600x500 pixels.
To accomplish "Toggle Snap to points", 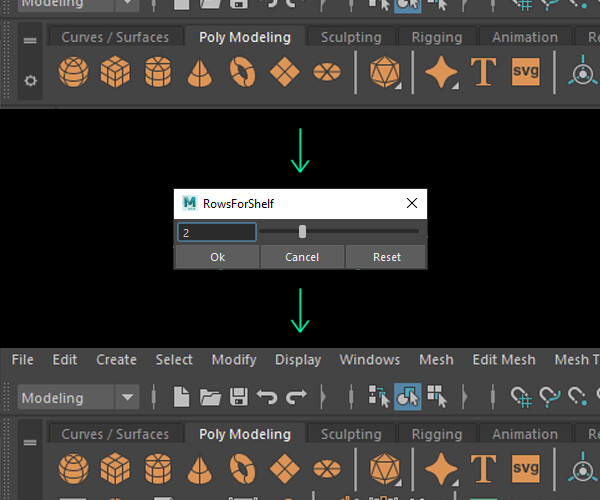I will 578,397.
